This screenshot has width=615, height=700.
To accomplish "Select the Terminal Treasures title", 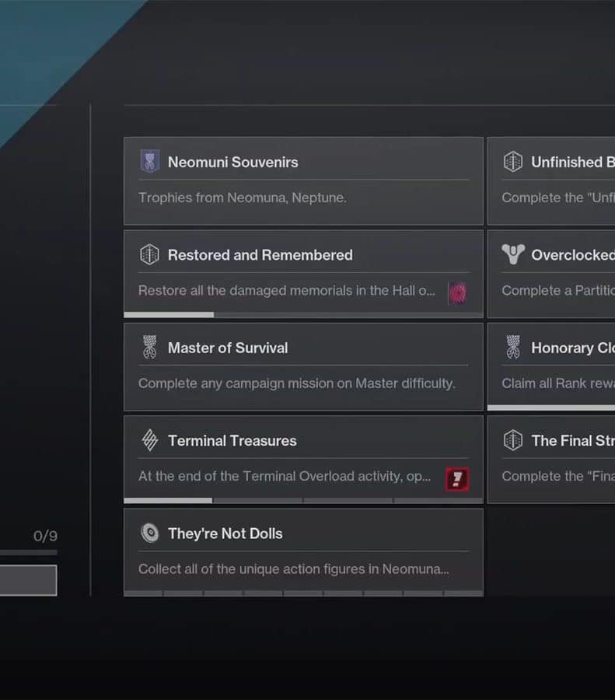I will 232,441.
